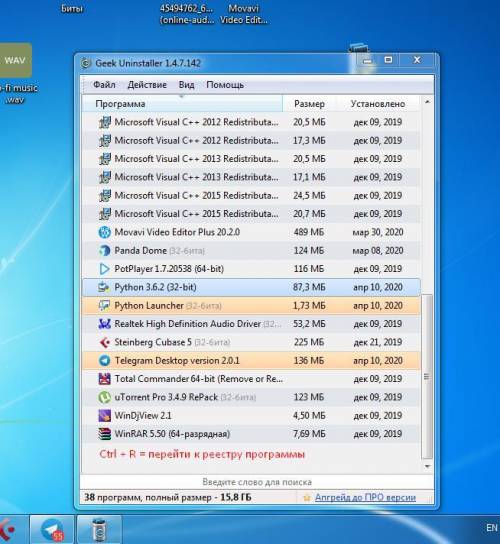The image size is (500, 544).
Task: Click the scrollbar down arrow
Action: 427,466
